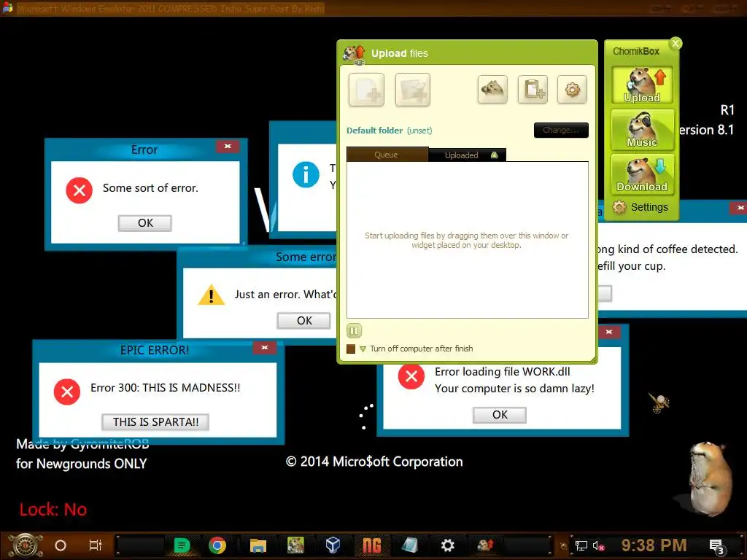Screen dimensions: 747x560
Task: Enable Turn off computer after finish checkbox
Action: 351,349
